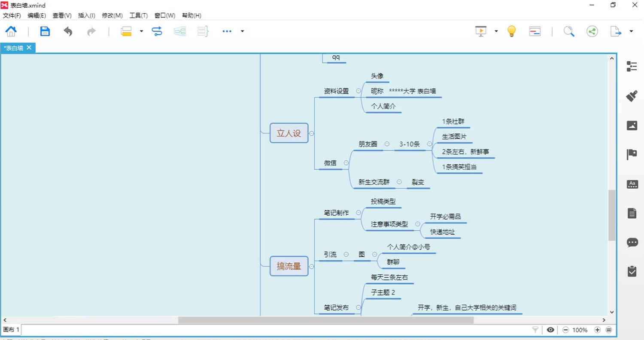
Task: Click the Save button in the toolbar
Action: [x=45, y=31]
